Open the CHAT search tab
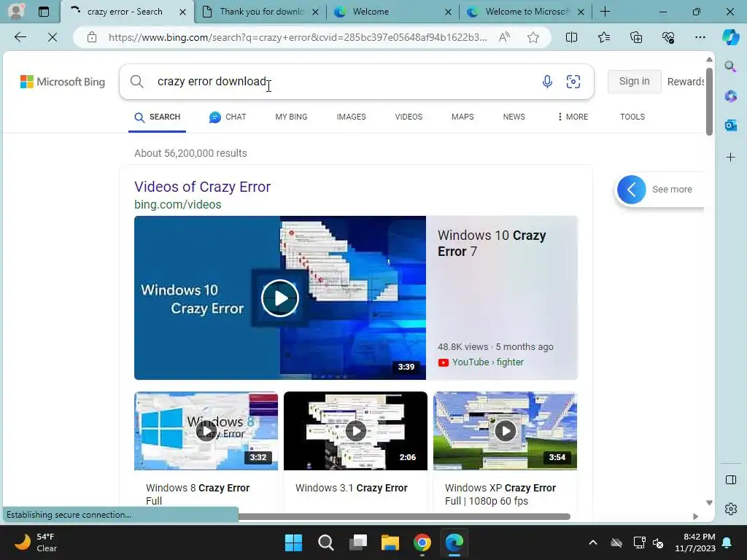 tap(228, 117)
